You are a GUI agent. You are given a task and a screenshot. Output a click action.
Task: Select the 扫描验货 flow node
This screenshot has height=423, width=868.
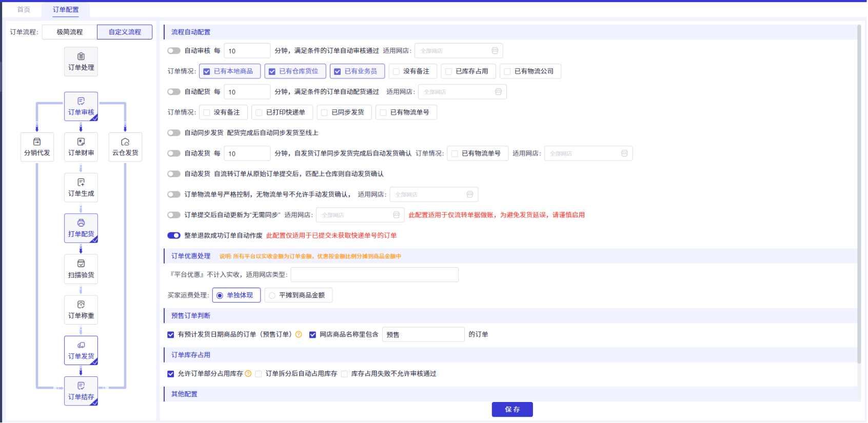click(81, 269)
